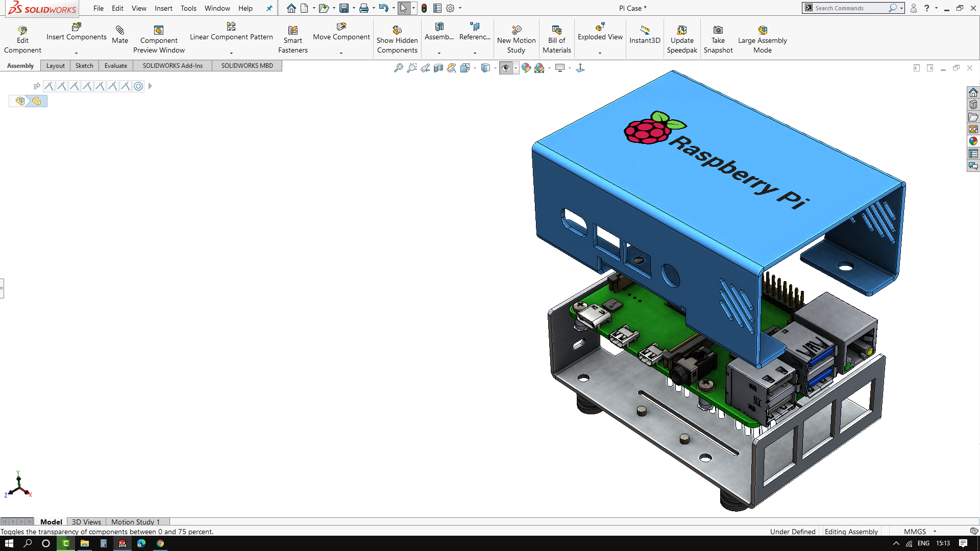Launch Smart Fasteners tool
980x551 pixels.
pos(293,39)
